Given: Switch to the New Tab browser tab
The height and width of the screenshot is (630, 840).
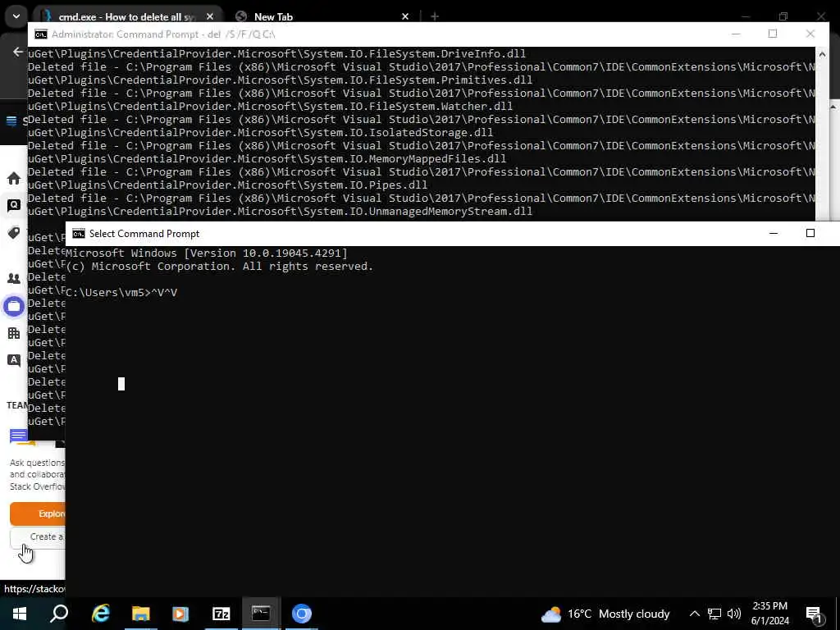Looking at the screenshot, I should coord(273,16).
